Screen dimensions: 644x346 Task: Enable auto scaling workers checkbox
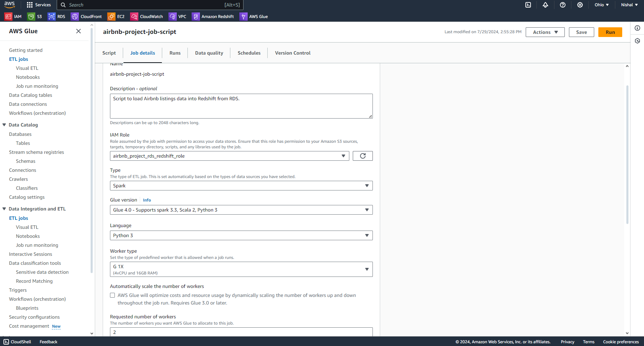click(112, 295)
